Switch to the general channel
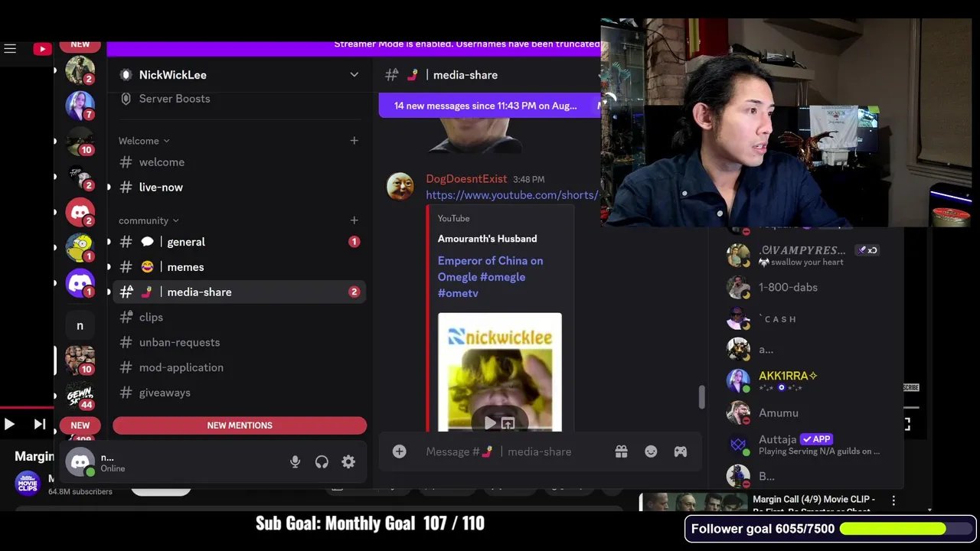 (240, 242)
